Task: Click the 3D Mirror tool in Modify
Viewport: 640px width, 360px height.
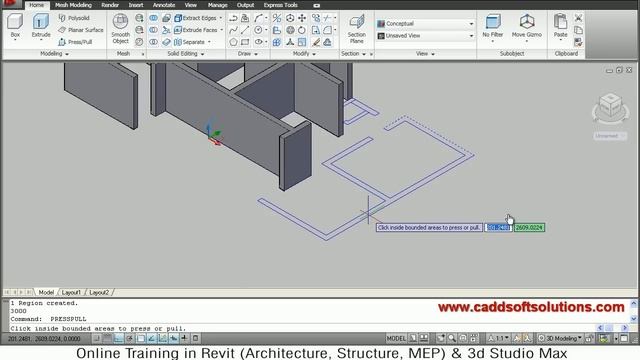Action: (x=277, y=18)
